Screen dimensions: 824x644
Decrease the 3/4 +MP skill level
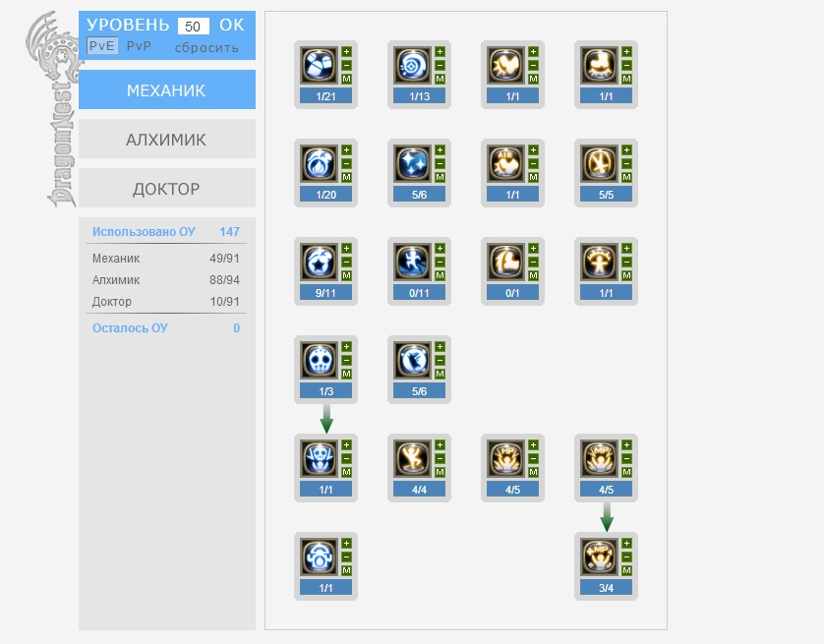[627, 556]
